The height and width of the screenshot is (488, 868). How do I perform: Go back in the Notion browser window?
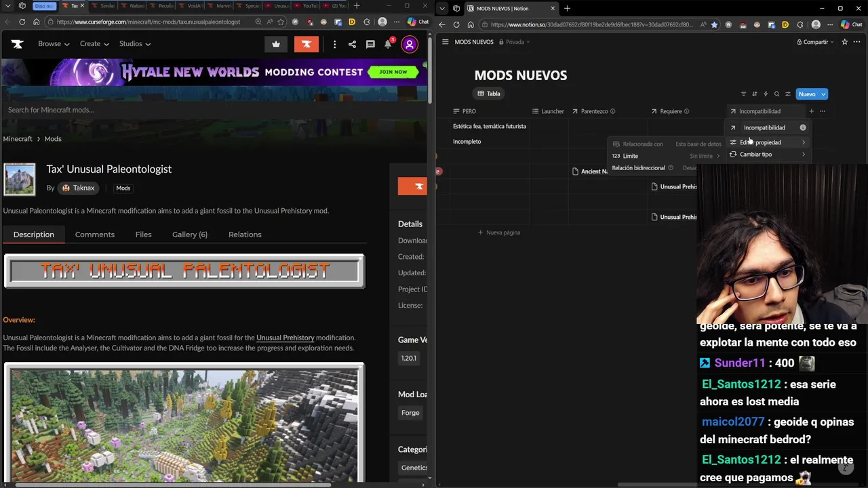(442, 24)
